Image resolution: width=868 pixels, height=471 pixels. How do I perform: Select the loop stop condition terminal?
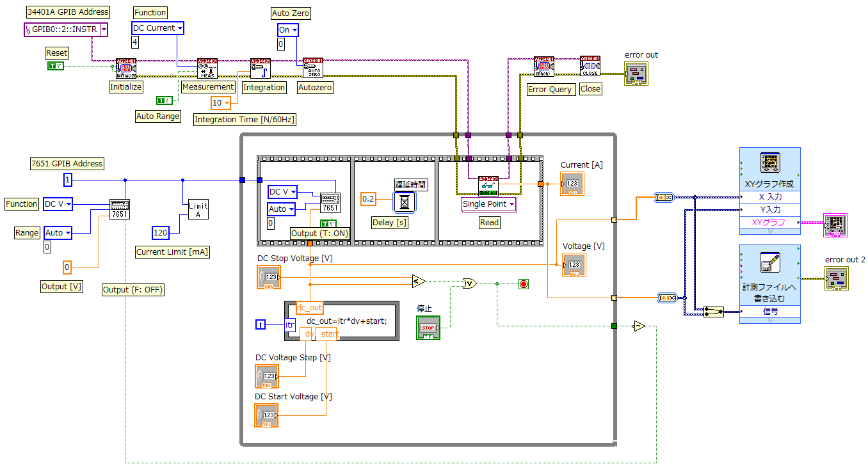pyautogui.click(x=524, y=283)
